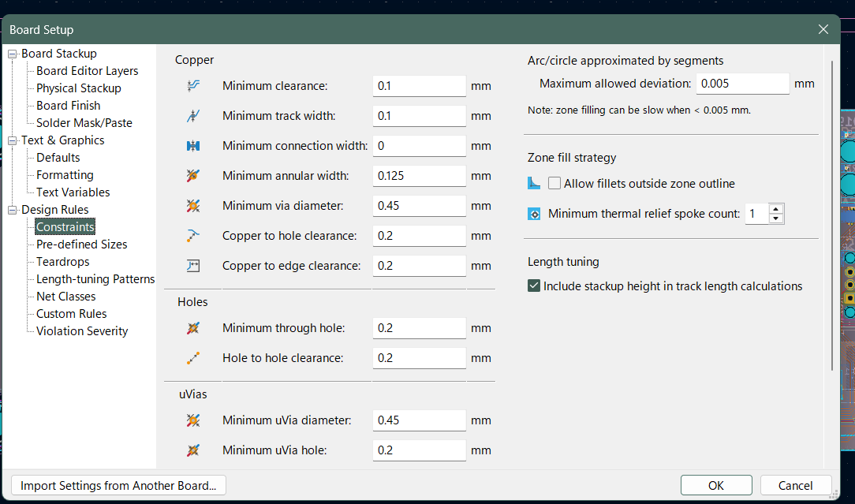855x504 pixels.
Task: Click the vertical scrollbar of the constraints panel
Action: click(x=831, y=213)
